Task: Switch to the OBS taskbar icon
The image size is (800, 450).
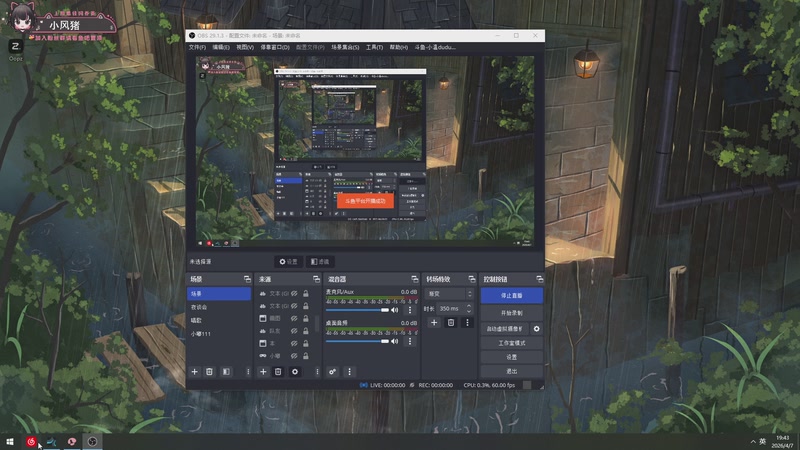Action: tap(92, 442)
